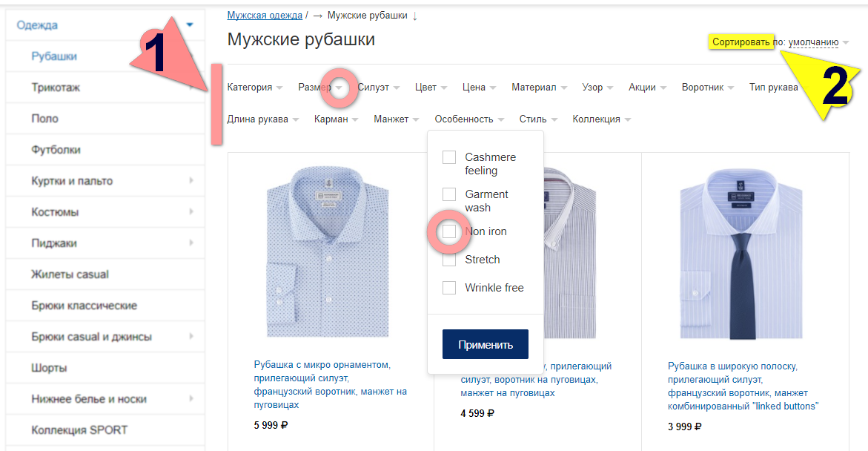Click the Мужская одежда breadcrumb link
The height and width of the screenshot is (451, 868).
265,16
